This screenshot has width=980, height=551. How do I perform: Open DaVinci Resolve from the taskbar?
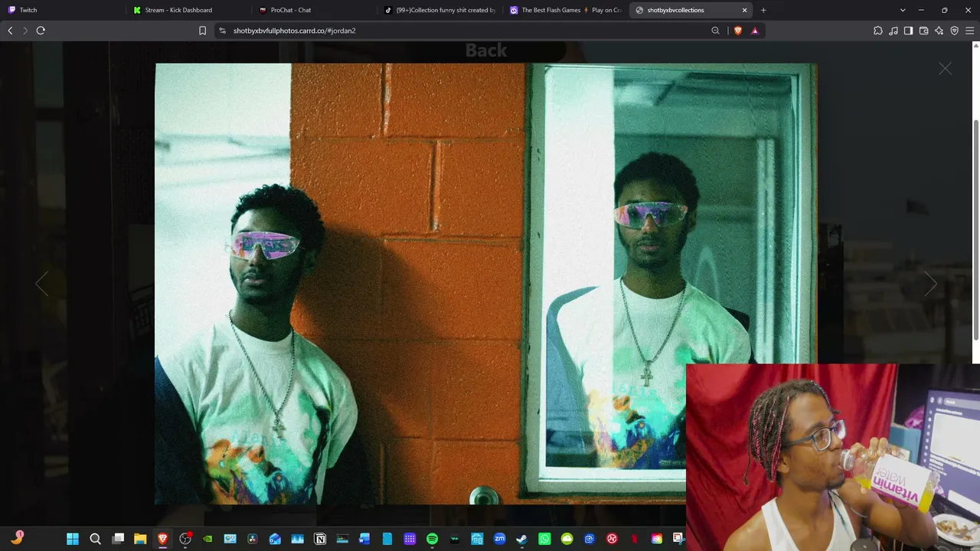253,539
